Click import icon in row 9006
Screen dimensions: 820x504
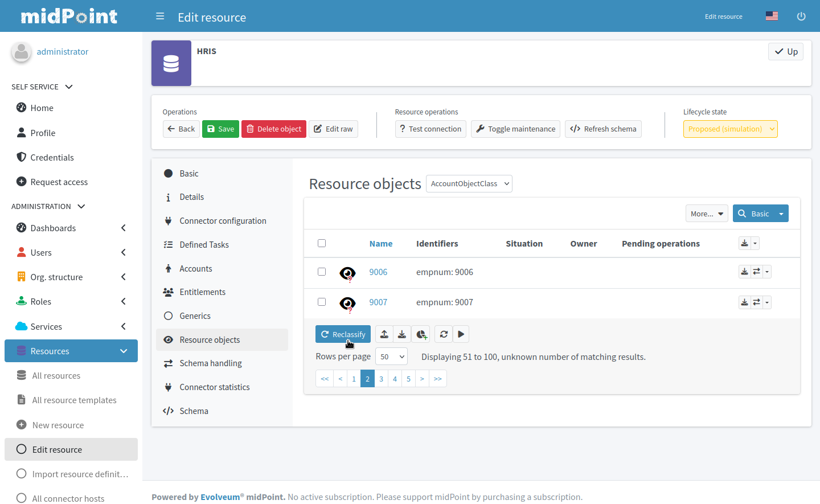pos(744,272)
